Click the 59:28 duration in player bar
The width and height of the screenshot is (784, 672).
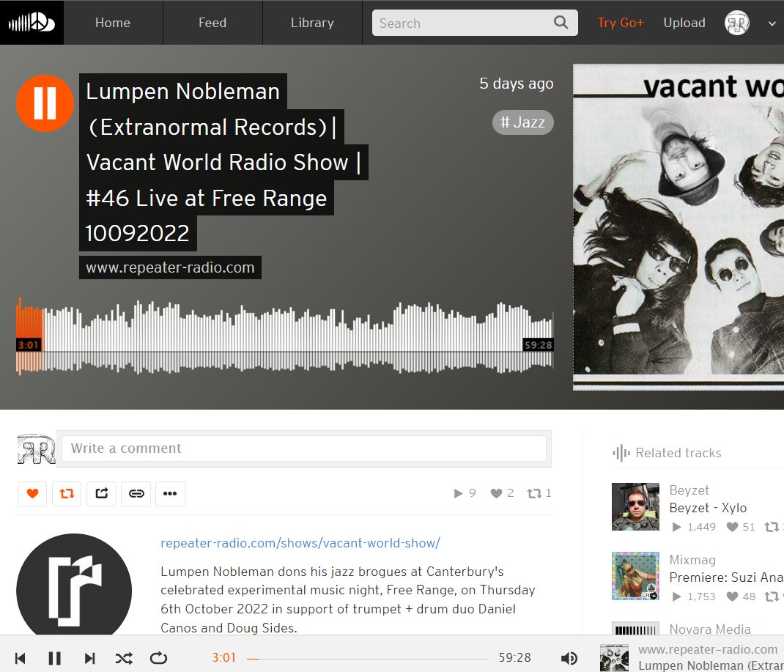pyautogui.click(x=514, y=657)
